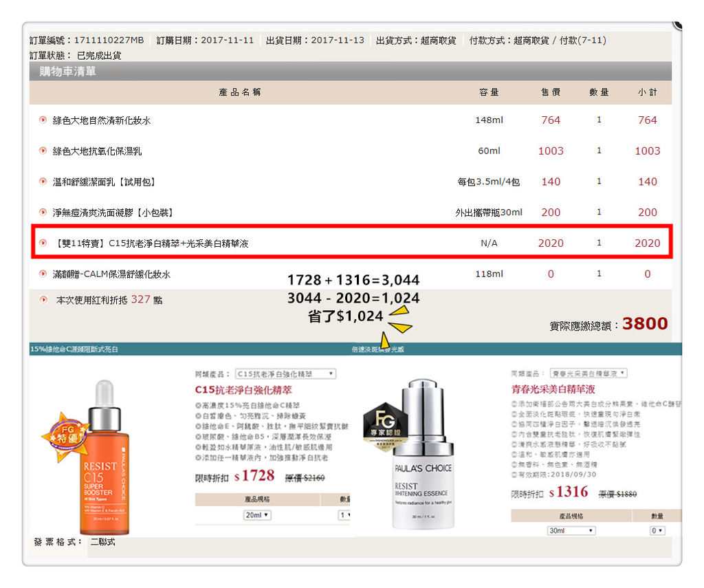Click the 訂購日期 2017-11-11 text

[205, 40]
